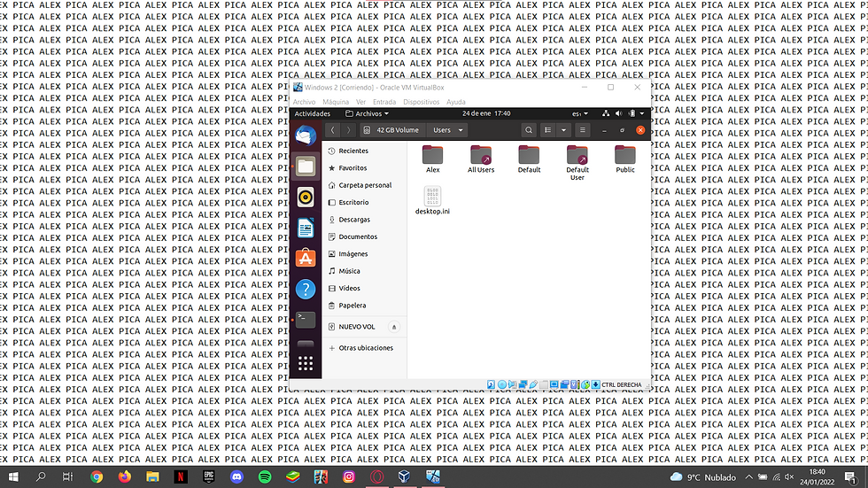Open VirtualBox Entrada menu

pyautogui.click(x=384, y=102)
